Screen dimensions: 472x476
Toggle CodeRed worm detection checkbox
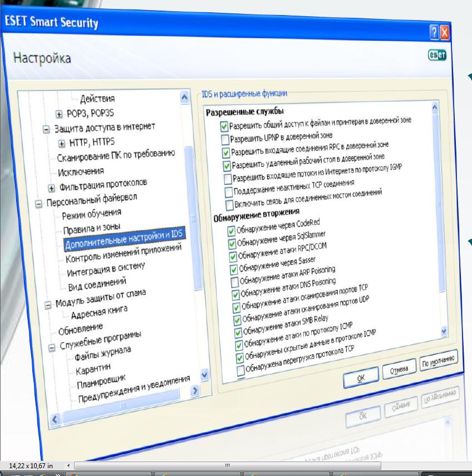(231, 231)
